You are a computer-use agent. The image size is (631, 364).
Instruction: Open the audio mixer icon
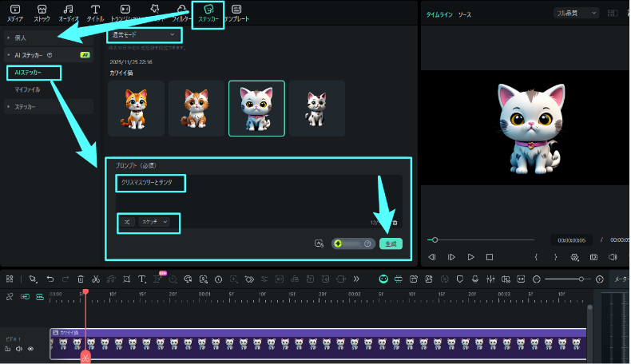[490, 279]
